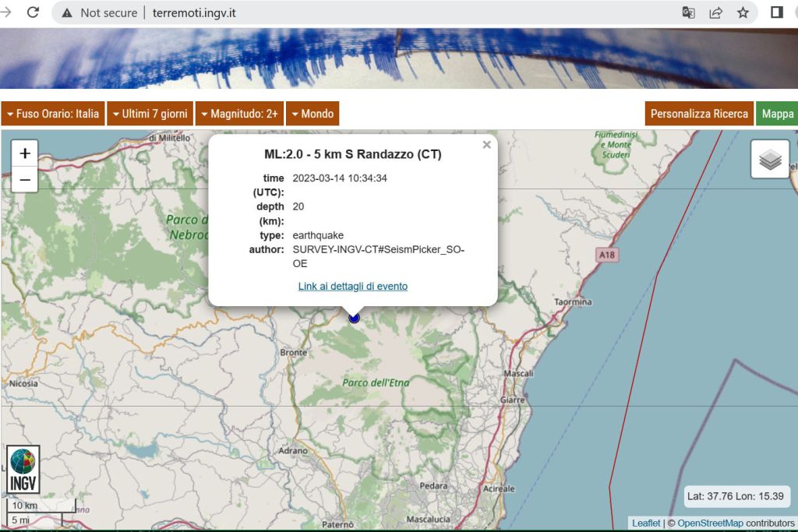798x532 pixels.
Task: Expand the Fuso Orario: Italia dropdown
Action: point(53,114)
